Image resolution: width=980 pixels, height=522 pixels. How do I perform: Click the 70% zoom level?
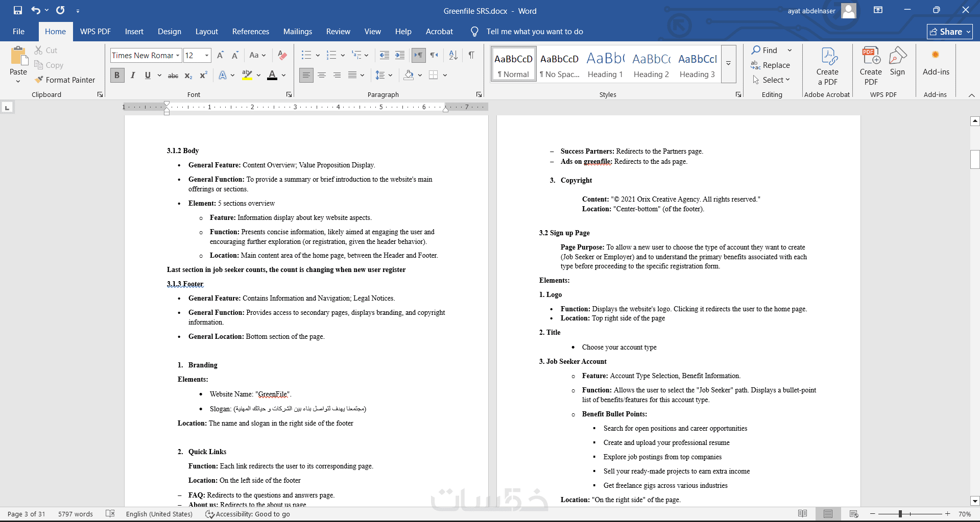[965, 514]
